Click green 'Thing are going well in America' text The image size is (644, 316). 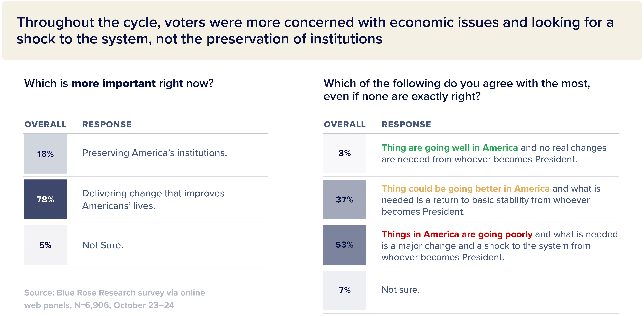coord(449,148)
